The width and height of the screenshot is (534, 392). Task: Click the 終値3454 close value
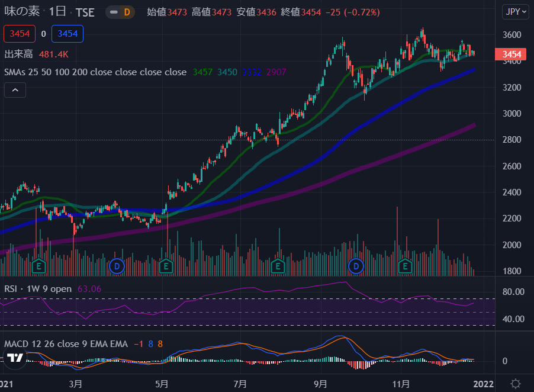pos(301,12)
